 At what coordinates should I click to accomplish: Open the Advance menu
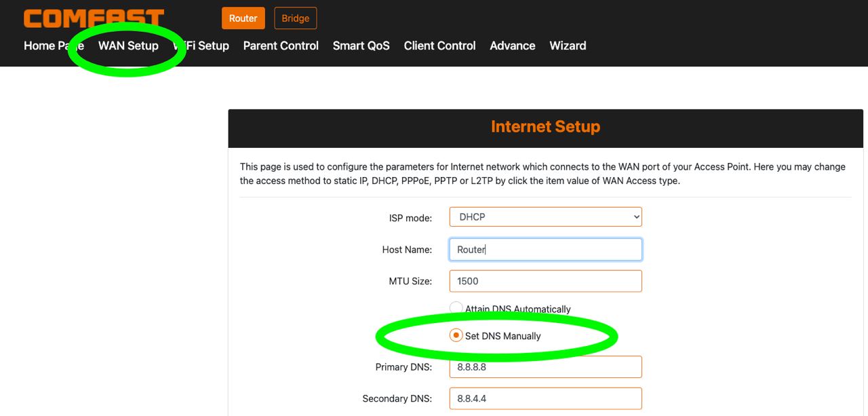(x=512, y=45)
